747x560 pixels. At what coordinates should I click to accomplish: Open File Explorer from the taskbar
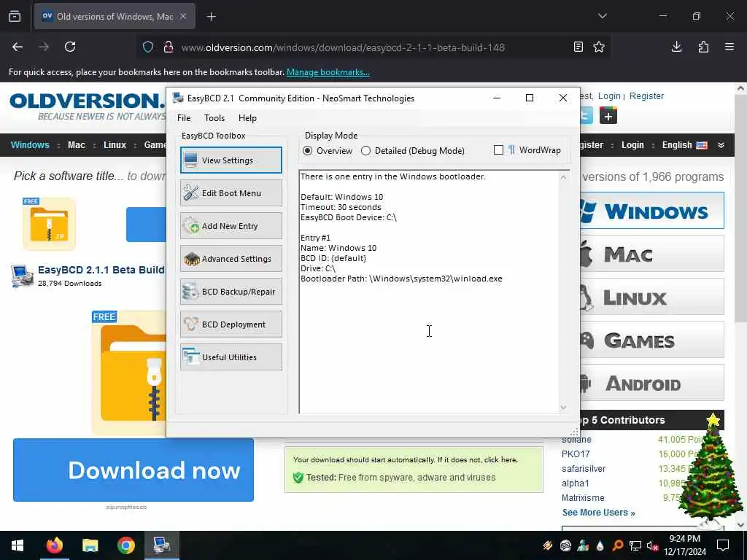pos(90,545)
